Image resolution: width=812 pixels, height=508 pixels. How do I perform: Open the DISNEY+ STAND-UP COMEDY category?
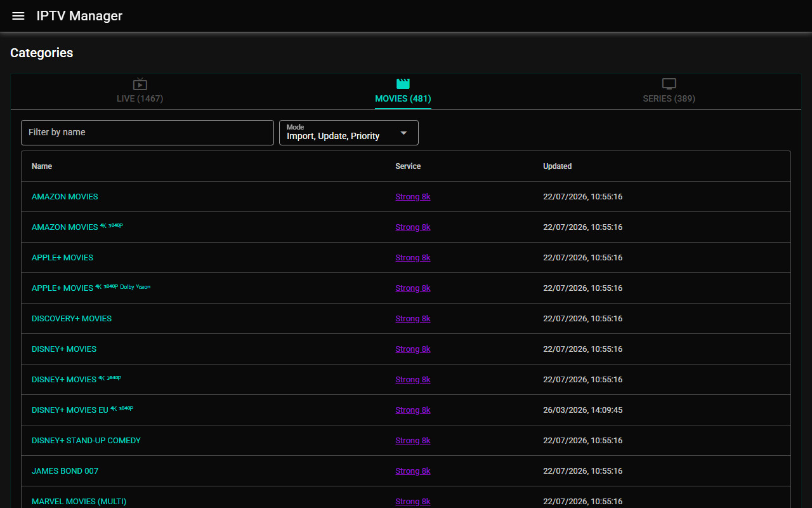(86, 441)
